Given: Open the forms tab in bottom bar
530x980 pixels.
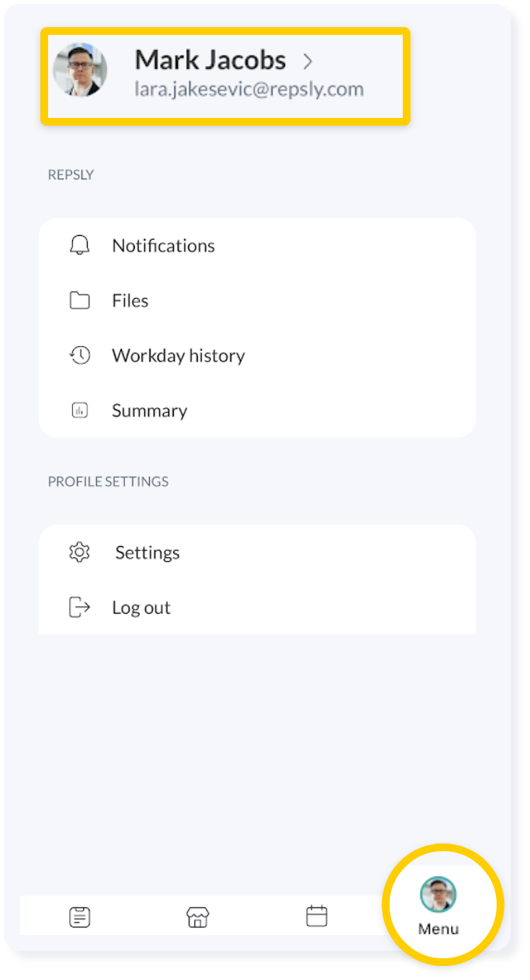Looking at the screenshot, I should [79, 917].
